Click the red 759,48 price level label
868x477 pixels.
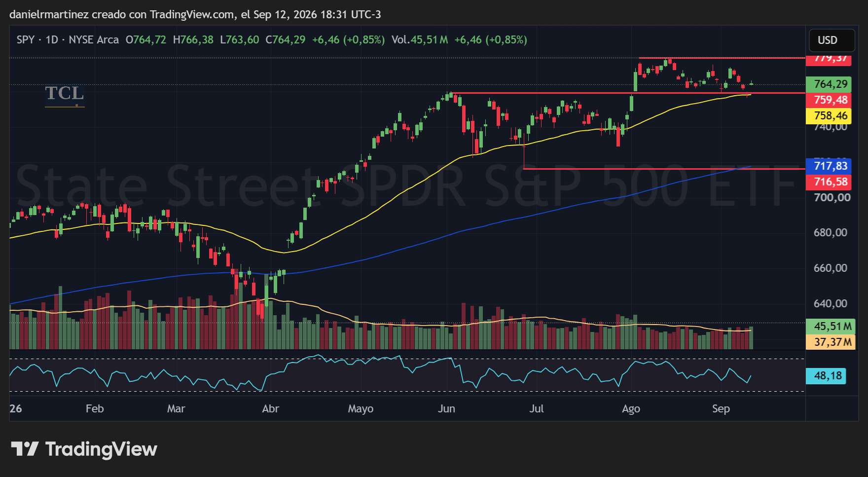click(829, 100)
